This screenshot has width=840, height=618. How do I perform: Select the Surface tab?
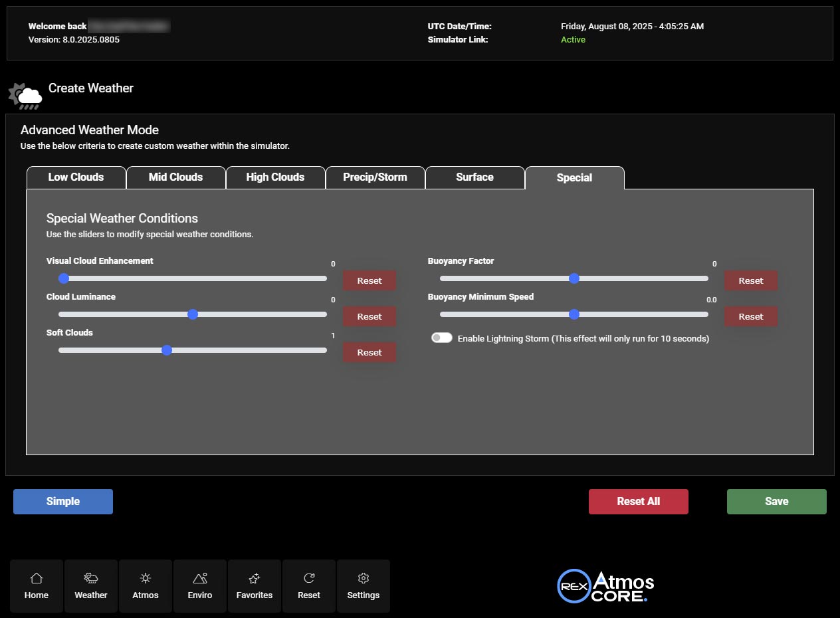(x=474, y=177)
